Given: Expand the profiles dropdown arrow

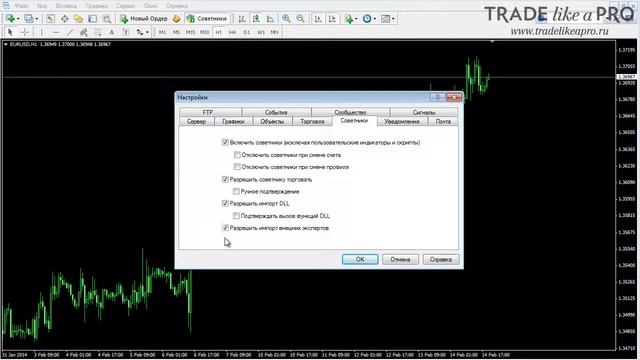Looking at the screenshot, I should click(x=36, y=19).
